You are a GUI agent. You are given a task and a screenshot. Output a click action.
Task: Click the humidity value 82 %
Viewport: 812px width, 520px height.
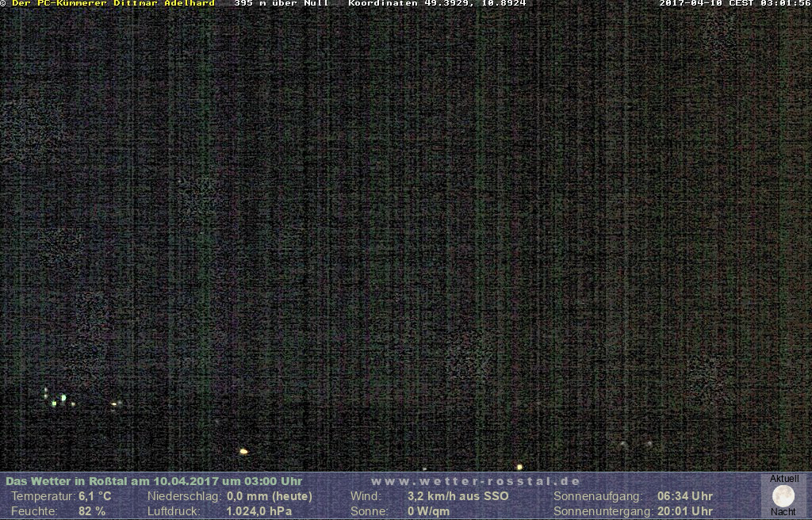click(x=92, y=511)
